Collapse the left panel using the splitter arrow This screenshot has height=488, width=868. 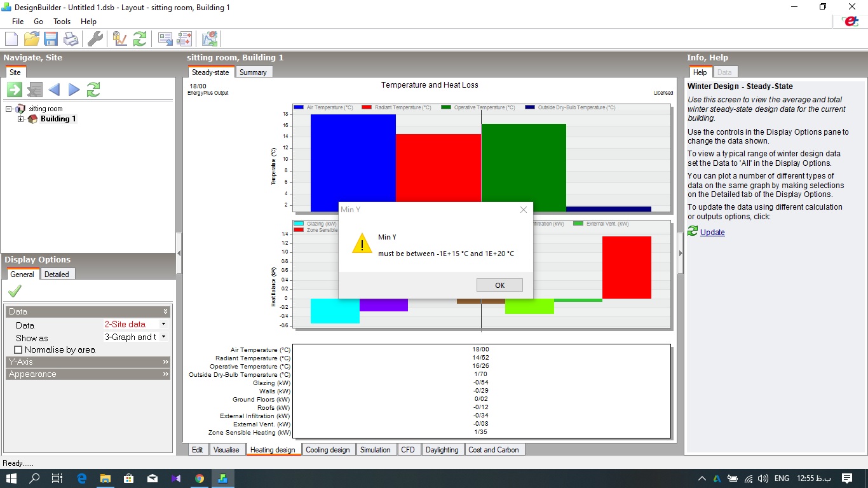(179, 253)
